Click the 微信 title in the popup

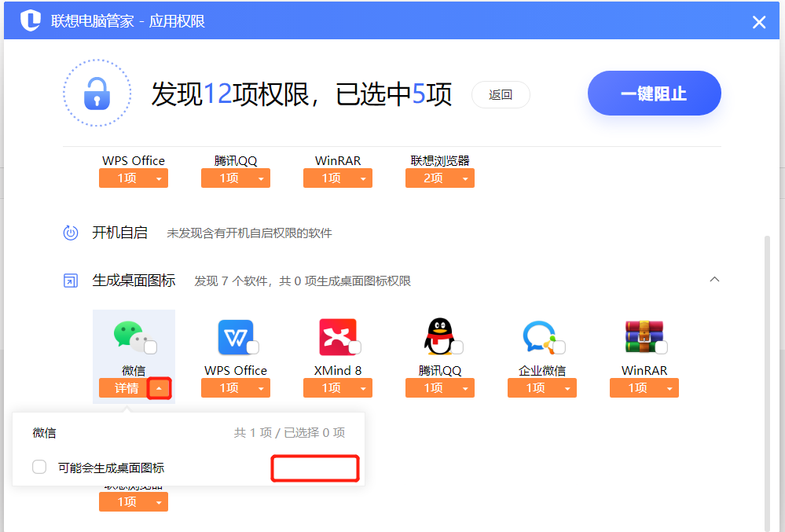coord(44,433)
